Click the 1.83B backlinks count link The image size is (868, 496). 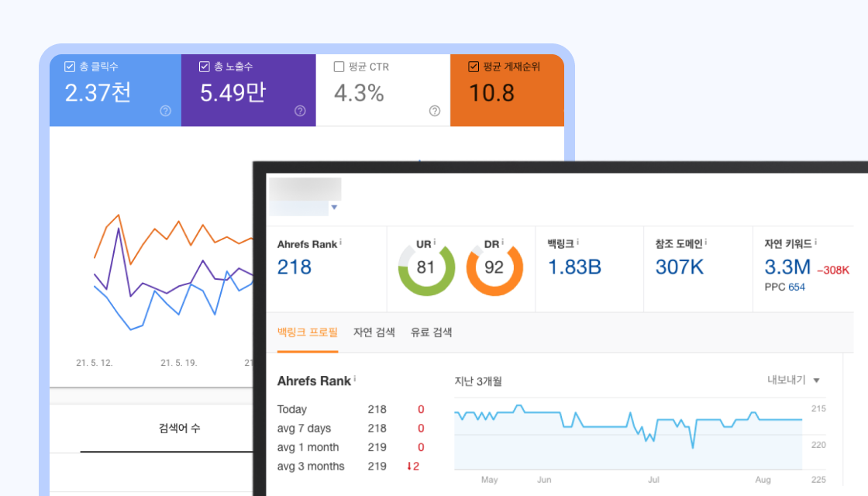click(x=574, y=267)
